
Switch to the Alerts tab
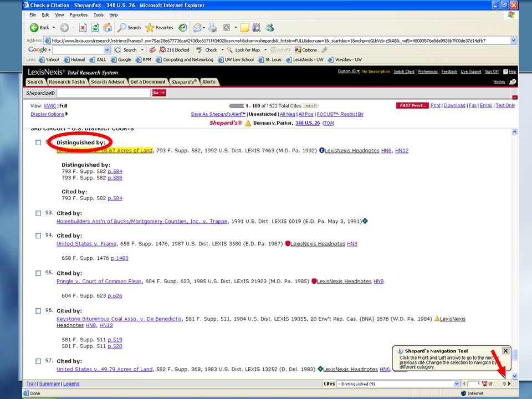click(209, 82)
